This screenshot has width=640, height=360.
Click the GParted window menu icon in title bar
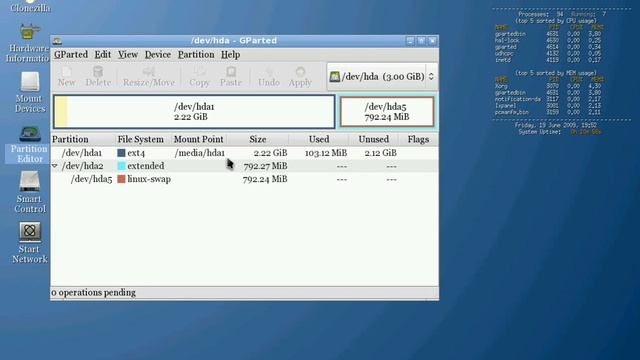point(58,41)
